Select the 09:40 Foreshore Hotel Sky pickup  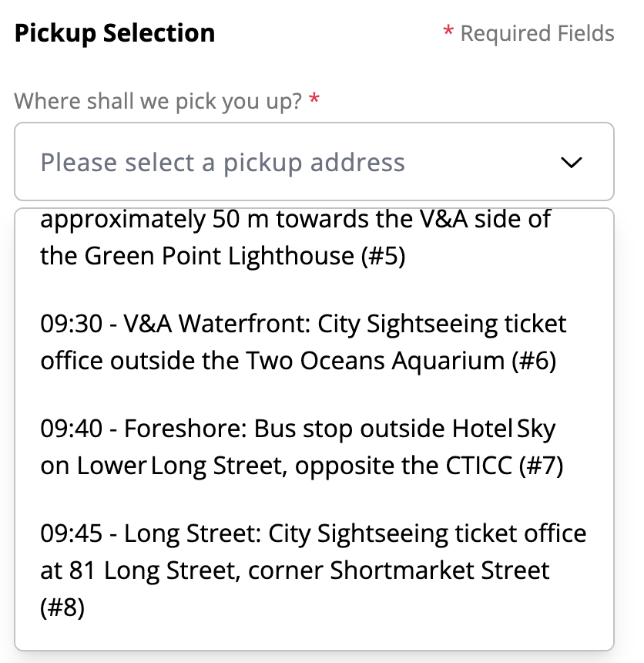tap(302, 446)
